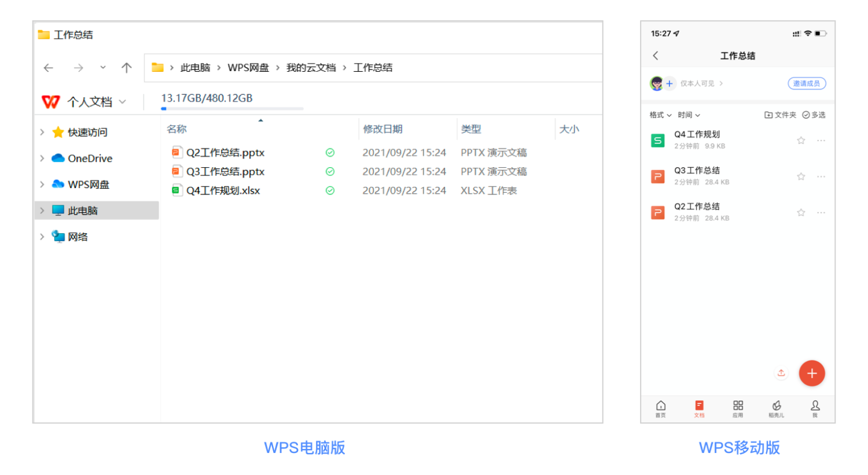Screen dimensions: 868x475
Task: Go up one folder level arrow
Action: [x=126, y=68]
